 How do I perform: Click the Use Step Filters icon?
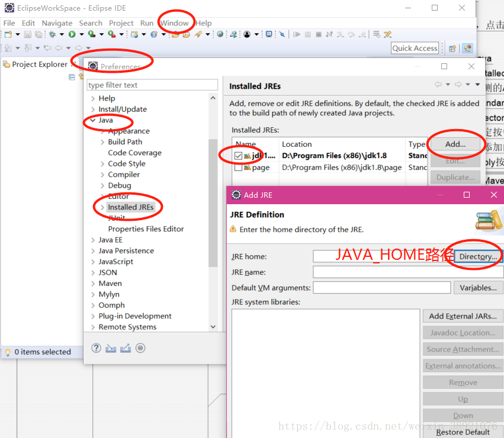pyautogui.click(x=388, y=34)
